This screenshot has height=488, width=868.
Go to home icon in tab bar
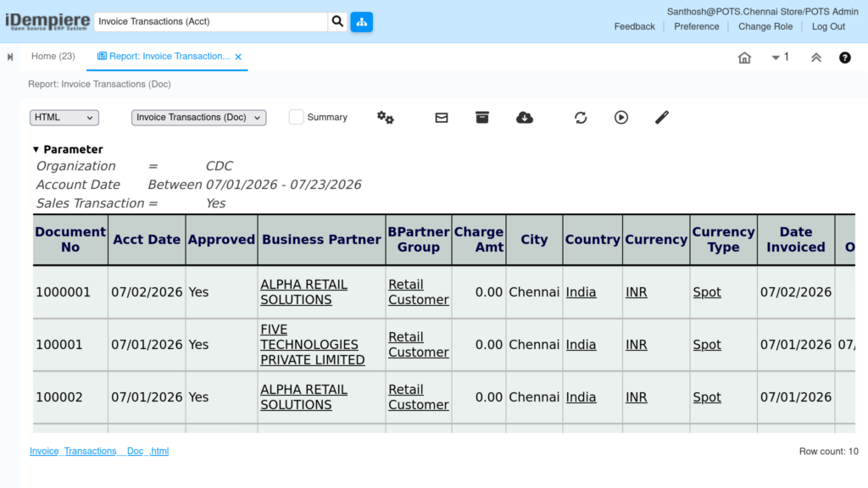pos(744,57)
